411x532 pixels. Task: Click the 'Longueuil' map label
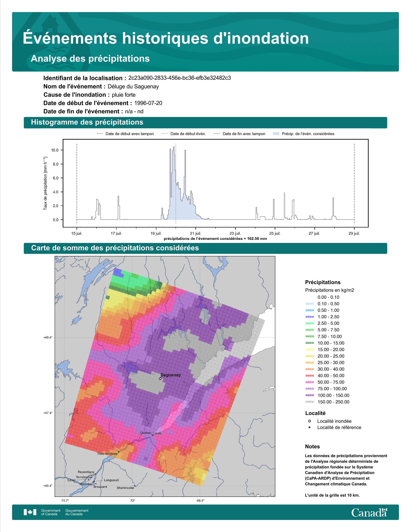(x=111, y=480)
